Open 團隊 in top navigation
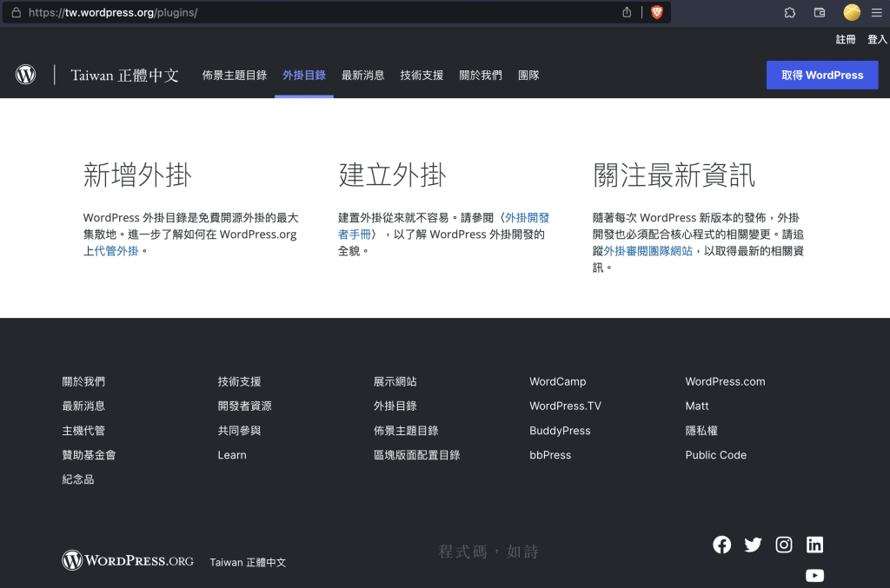Viewport: 890px width, 588px height. (x=528, y=75)
